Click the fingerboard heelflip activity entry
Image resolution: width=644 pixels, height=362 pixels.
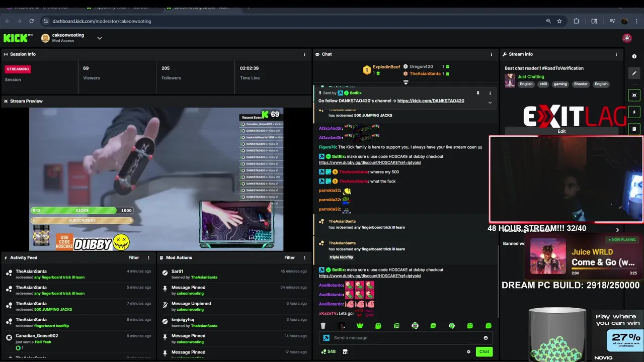point(78,322)
